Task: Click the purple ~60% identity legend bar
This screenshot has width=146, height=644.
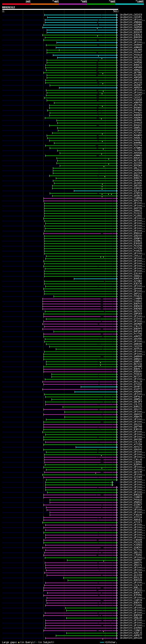Action: (x=73, y=4)
